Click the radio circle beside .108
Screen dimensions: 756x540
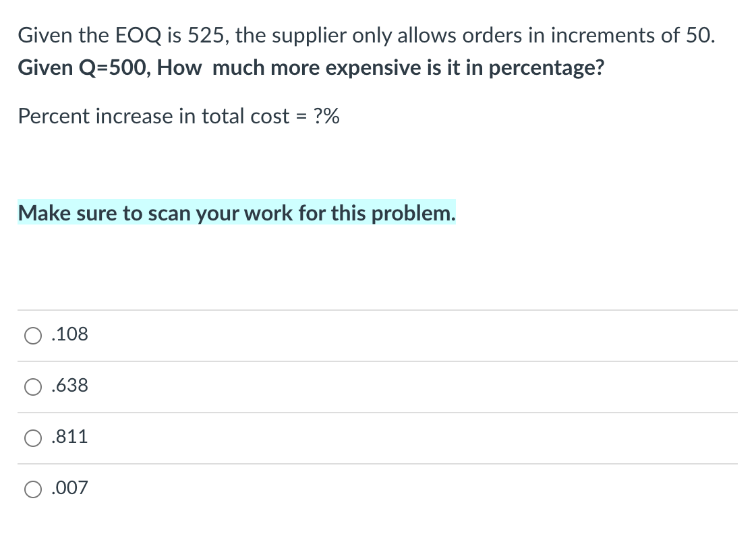(32, 334)
